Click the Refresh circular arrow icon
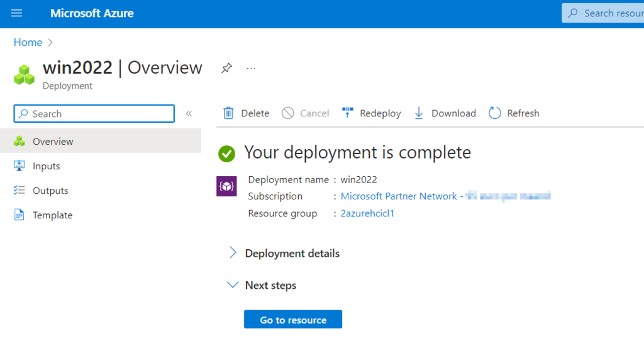The height and width of the screenshot is (348, 644). click(494, 113)
